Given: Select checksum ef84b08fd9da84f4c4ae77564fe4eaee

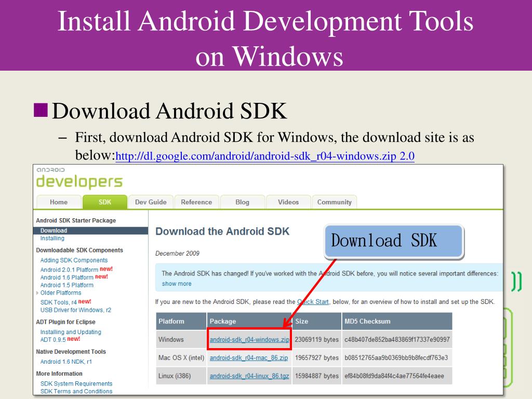Looking at the screenshot, I should click(397, 376).
